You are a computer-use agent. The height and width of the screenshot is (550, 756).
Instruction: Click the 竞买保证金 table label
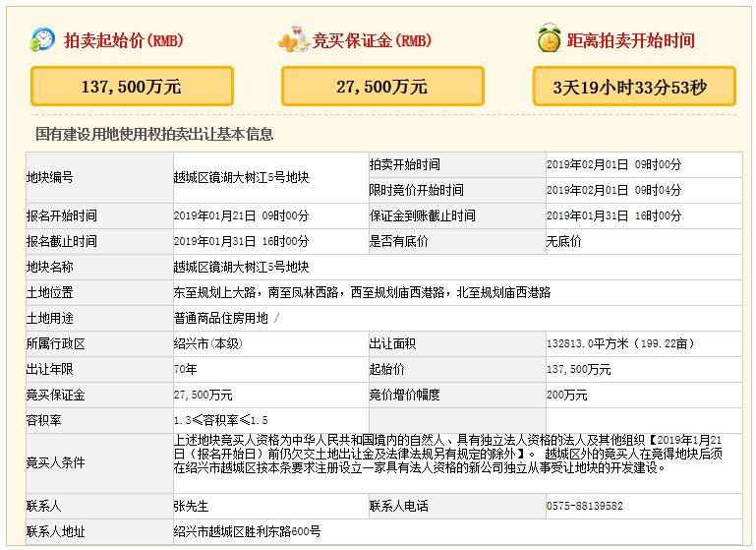(55, 395)
